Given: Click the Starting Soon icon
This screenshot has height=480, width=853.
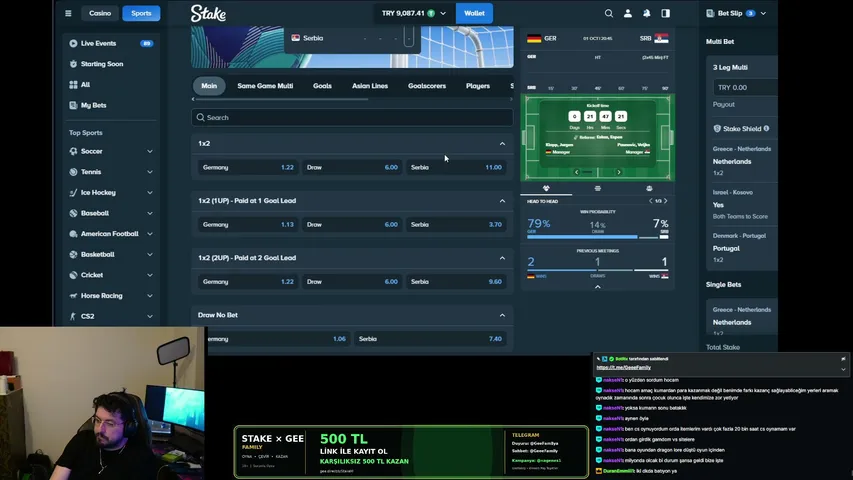Looking at the screenshot, I should click(73, 64).
